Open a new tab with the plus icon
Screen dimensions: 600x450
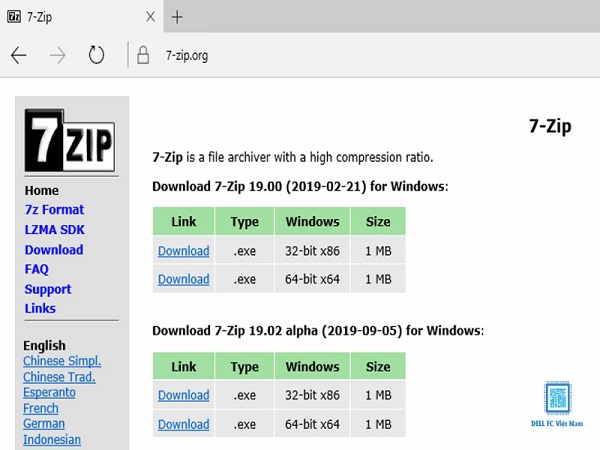[177, 17]
